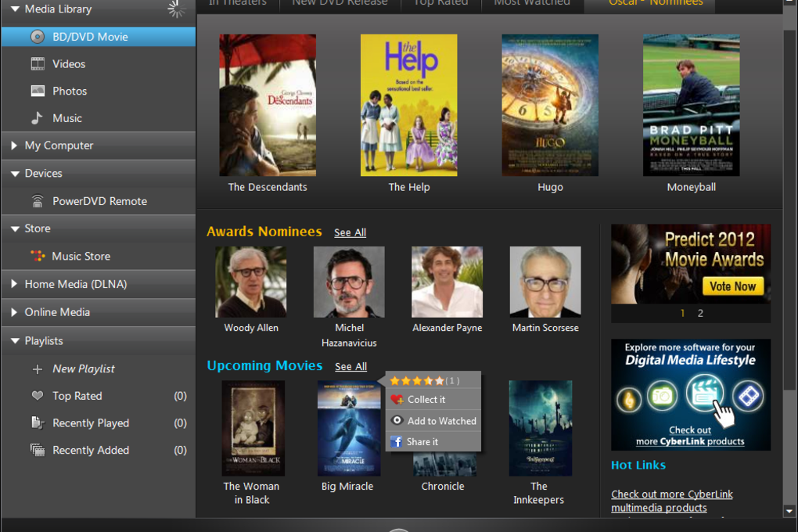Open Check out more CyberLink multimedia products link
The height and width of the screenshot is (532, 798).
tap(672, 501)
